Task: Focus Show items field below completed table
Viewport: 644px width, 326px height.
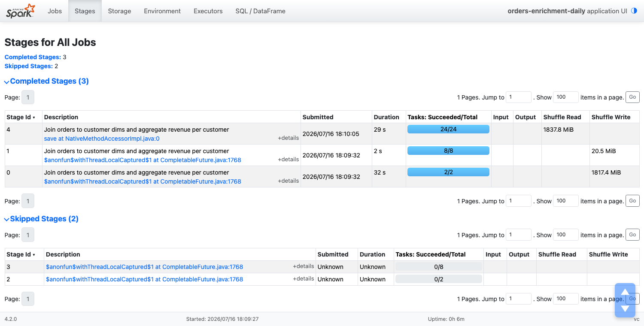Action: pyautogui.click(x=566, y=201)
